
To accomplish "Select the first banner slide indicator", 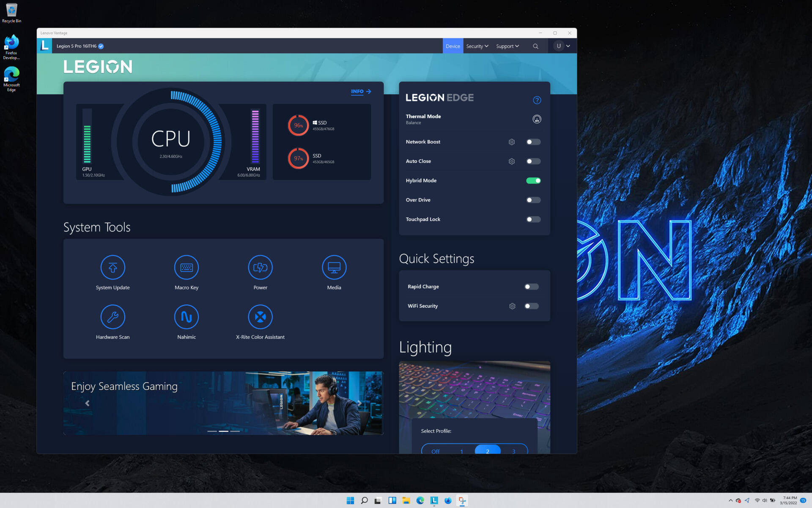I will click(x=212, y=431).
